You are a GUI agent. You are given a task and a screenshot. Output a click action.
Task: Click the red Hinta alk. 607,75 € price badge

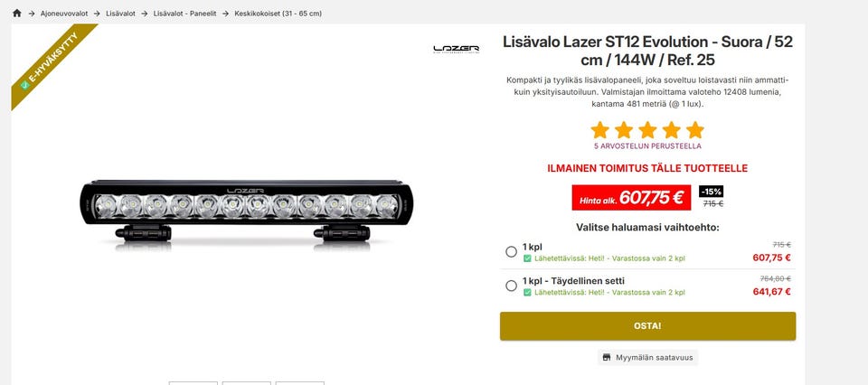click(631, 198)
